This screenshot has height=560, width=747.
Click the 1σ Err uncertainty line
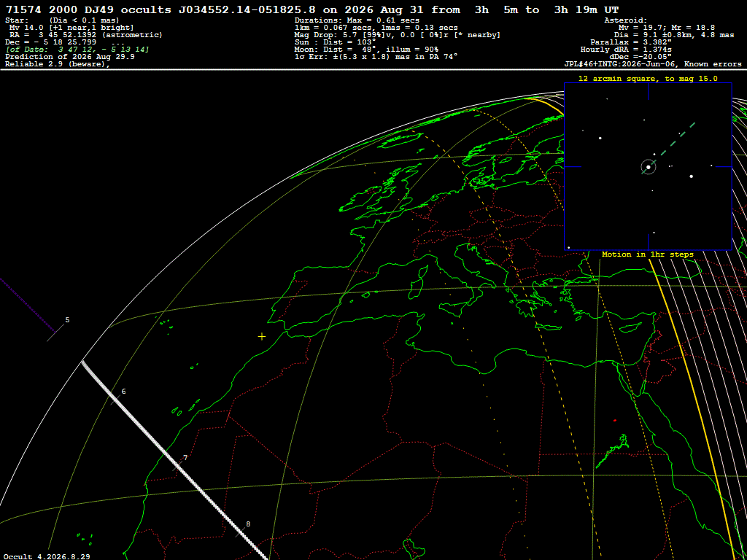[376, 57]
